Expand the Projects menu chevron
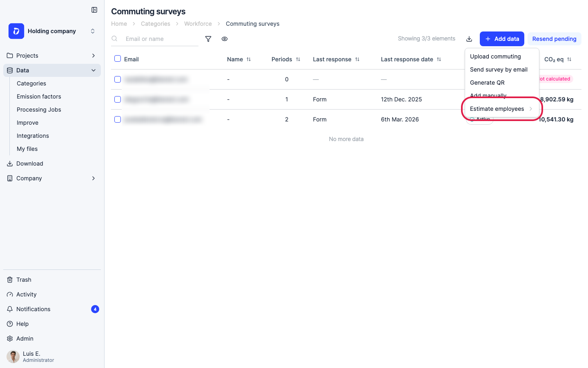Image resolution: width=588 pixels, height=368 pixels. point(94,56)
